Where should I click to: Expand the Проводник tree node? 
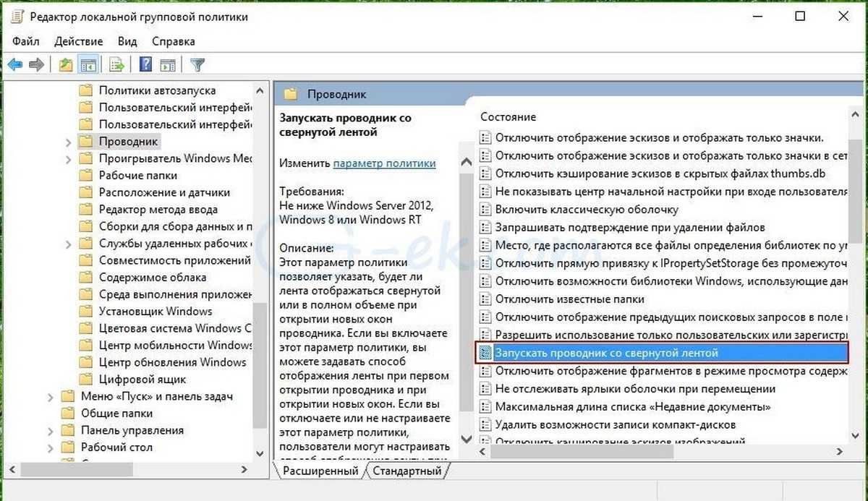(68, 142)
